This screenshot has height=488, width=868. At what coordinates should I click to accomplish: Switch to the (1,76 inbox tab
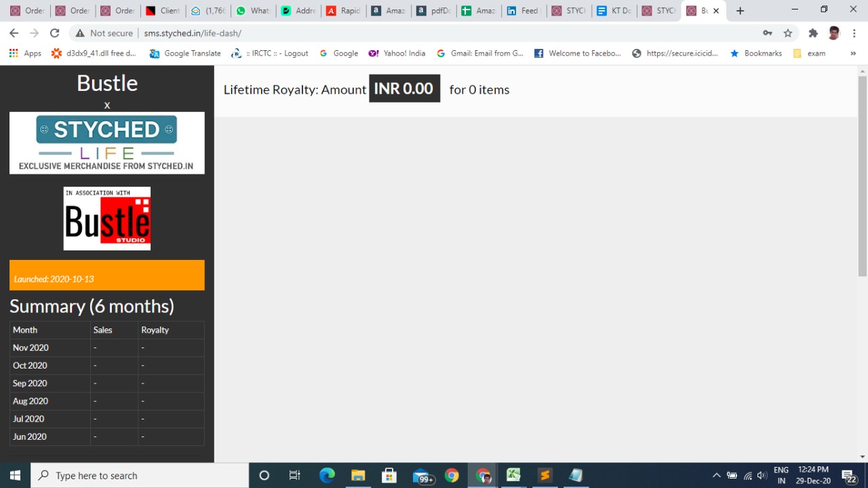click(x=208, y=11)
